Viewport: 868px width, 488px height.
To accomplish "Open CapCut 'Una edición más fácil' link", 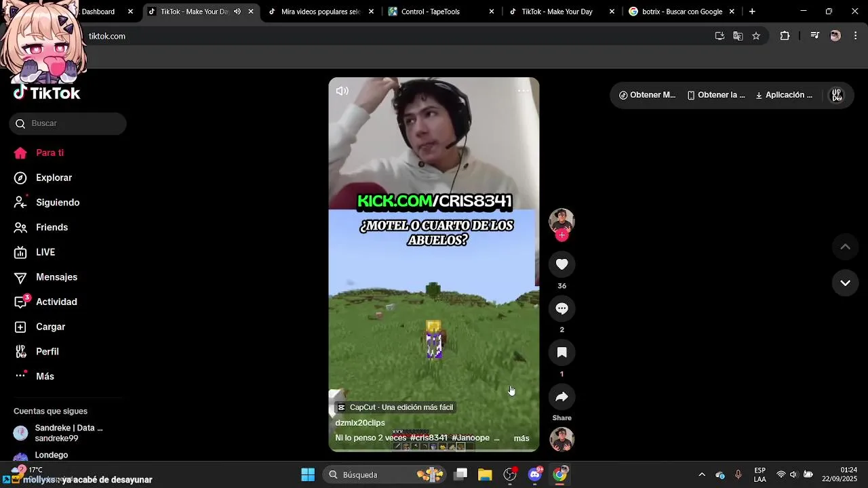I will [x=395, y=407].
